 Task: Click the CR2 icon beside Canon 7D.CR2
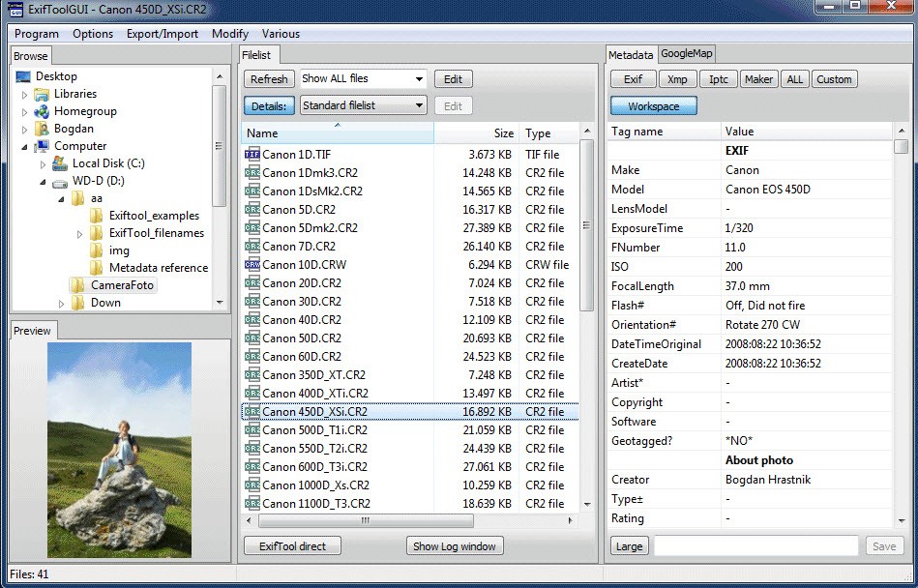click(252, 247)
